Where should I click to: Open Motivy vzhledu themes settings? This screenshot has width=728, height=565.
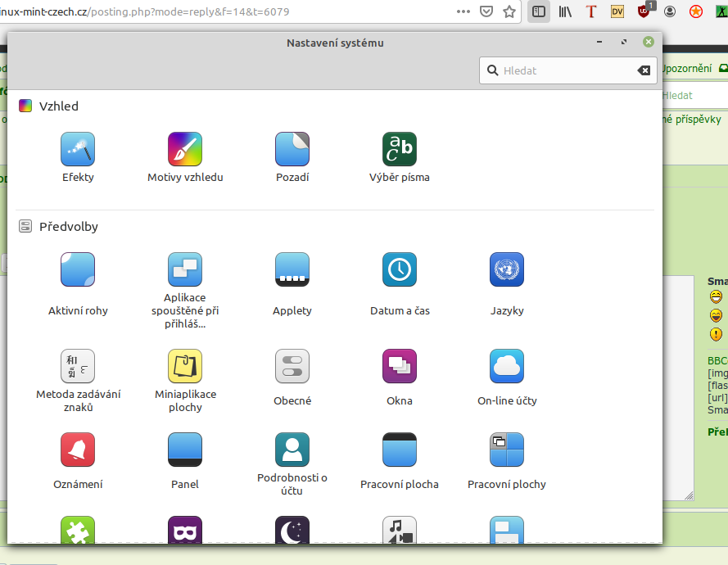pyautogui.click(x=185, y=150)
